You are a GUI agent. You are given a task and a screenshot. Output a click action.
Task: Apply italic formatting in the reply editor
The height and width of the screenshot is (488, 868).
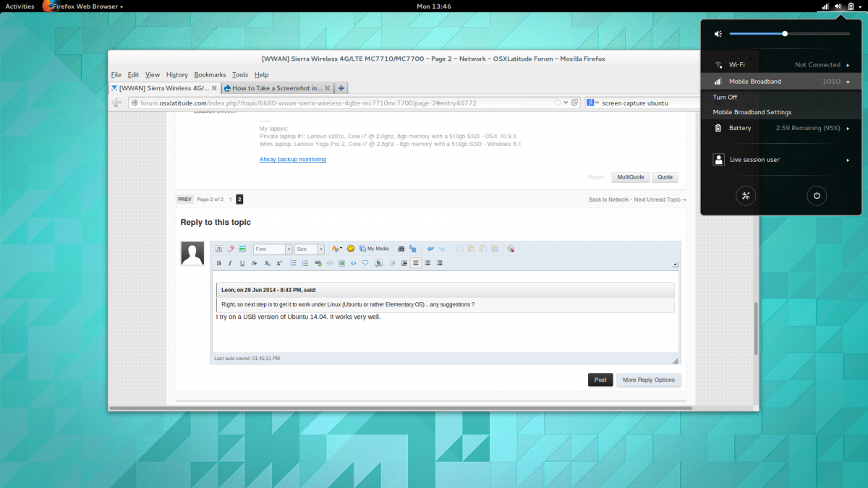[x=230, y=263]
